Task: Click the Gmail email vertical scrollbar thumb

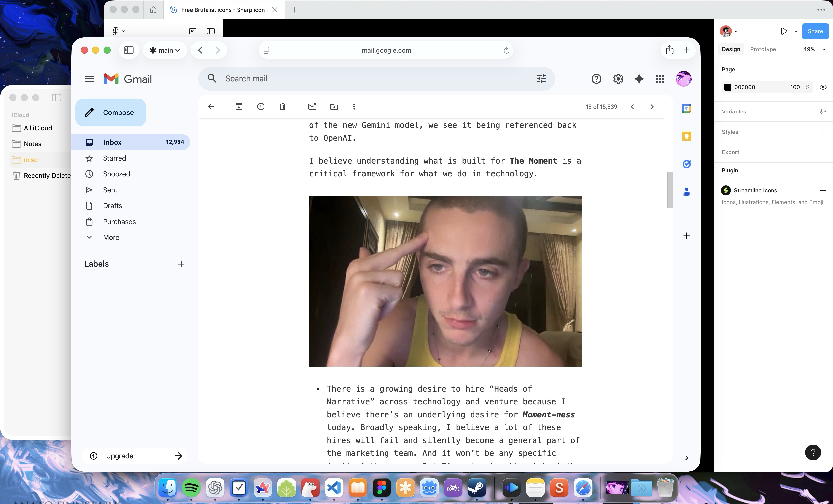Action: 670,190
